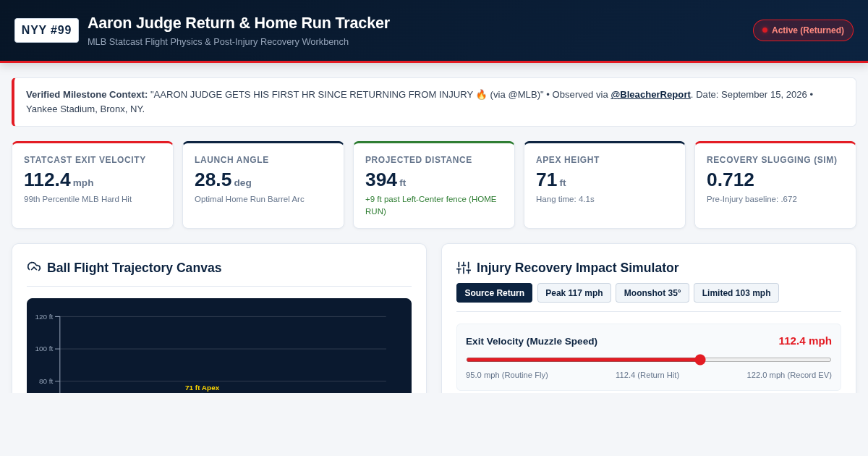Click the ball flight trajectory icon
Viewport: 868px width, 456px height.
[x=34, y=267]
